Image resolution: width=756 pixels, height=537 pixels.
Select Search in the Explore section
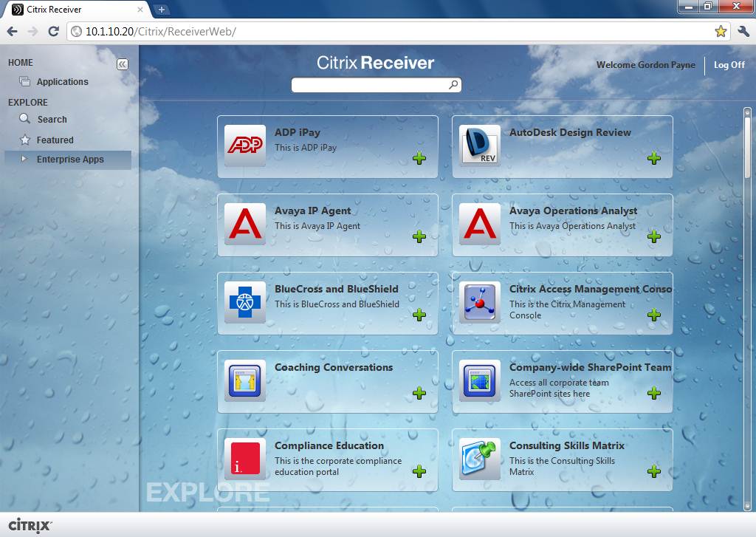point(52,119)
